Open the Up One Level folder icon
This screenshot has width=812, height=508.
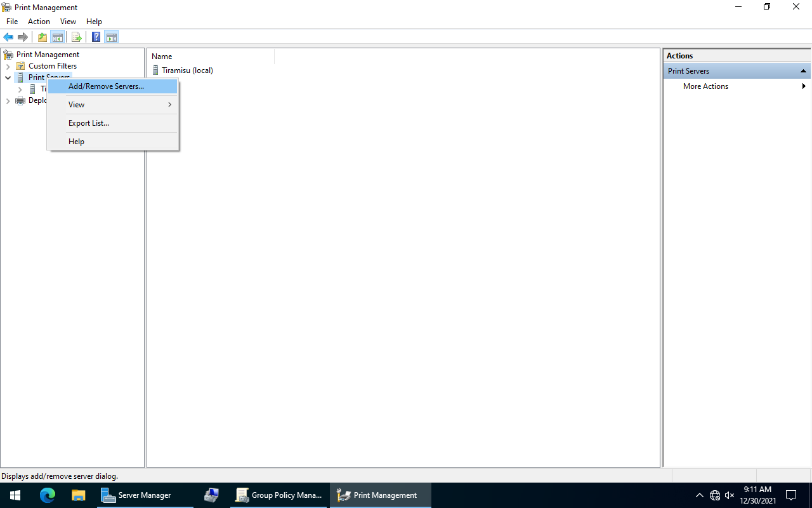point(42,37)
